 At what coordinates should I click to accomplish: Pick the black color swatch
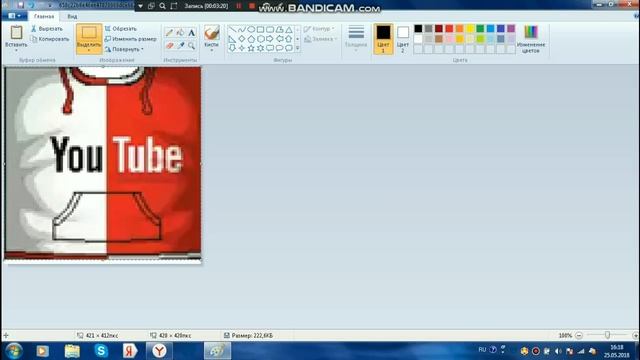(418, 28)
